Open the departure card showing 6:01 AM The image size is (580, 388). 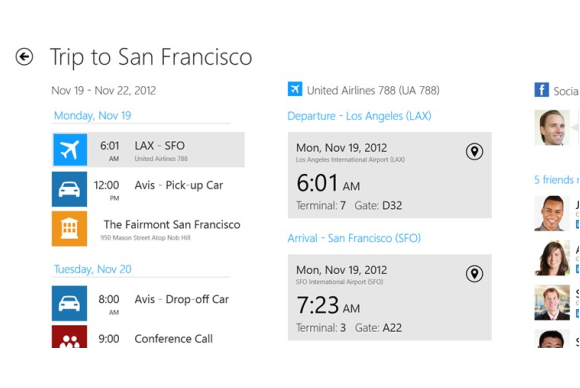coord(390,175)
